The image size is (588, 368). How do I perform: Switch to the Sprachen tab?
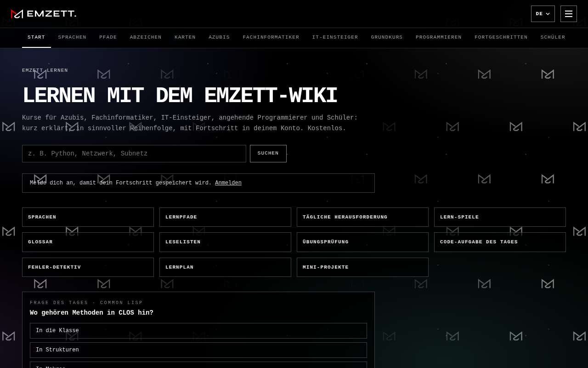(x=72, y=37)
